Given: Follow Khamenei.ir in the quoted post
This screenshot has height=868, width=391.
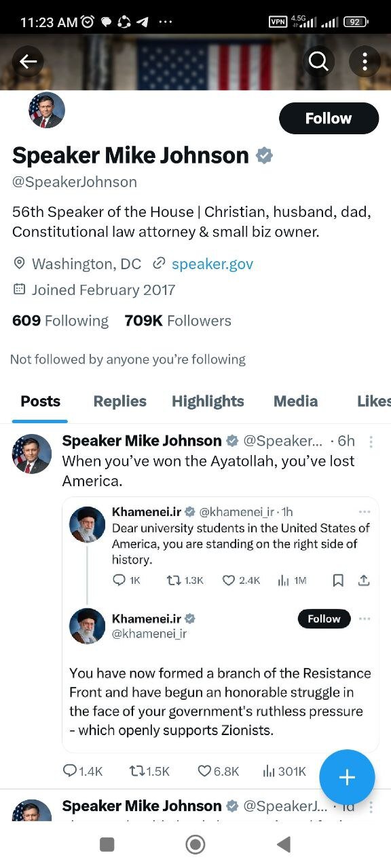Looking at the screenshot, I should (324, 618).
